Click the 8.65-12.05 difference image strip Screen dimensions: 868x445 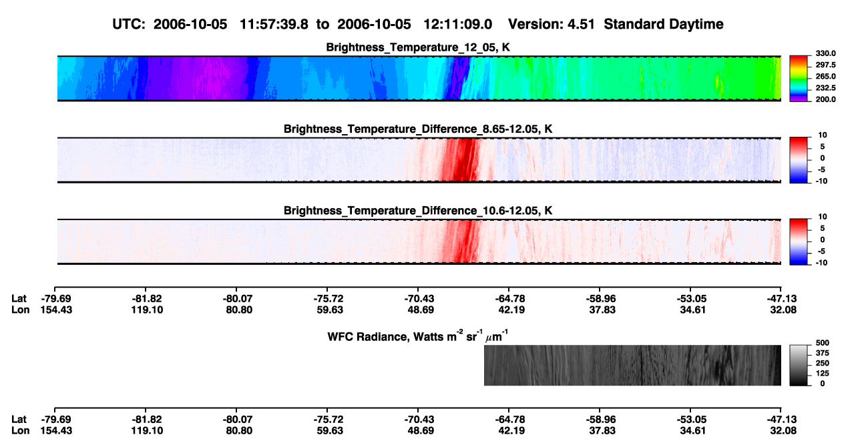pyautogui.click(x=419, y=159)
